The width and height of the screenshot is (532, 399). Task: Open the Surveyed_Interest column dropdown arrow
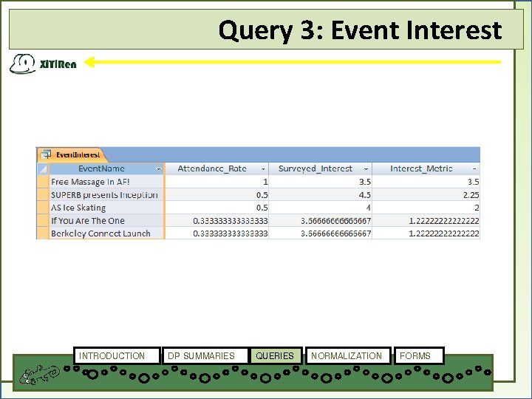[366, 169]
